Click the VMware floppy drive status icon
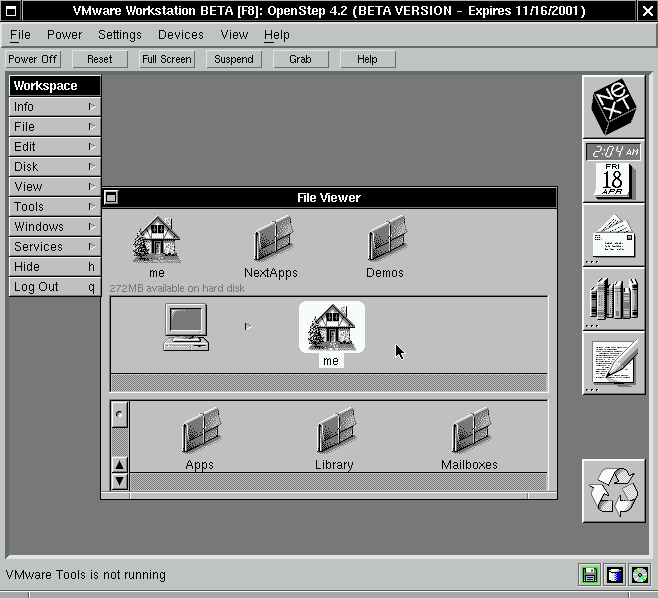 (590, 575)
